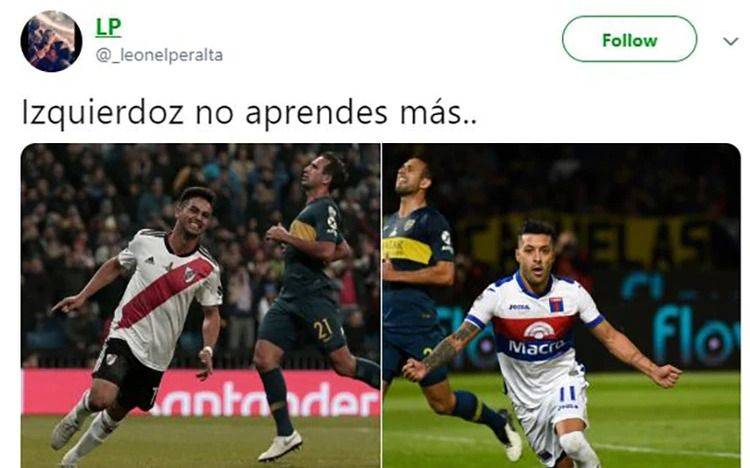Click the River crest on black shorts
The image size is (750, 468).
pos(111,358)
